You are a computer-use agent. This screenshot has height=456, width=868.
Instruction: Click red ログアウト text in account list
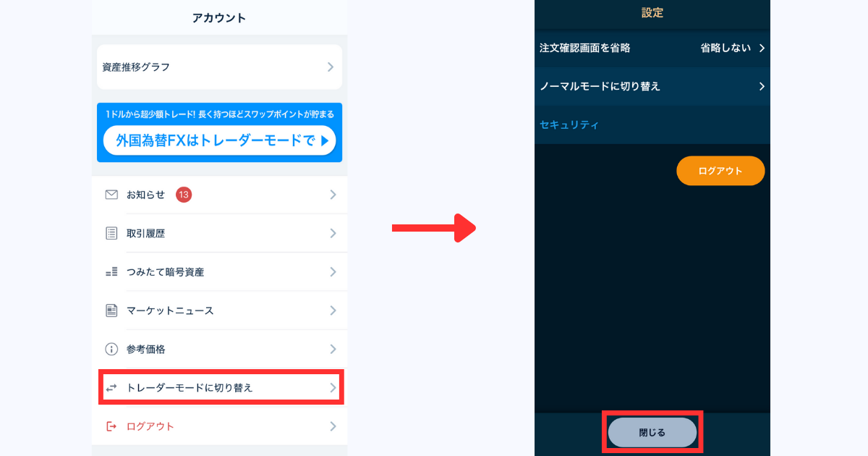coord(150,426)
